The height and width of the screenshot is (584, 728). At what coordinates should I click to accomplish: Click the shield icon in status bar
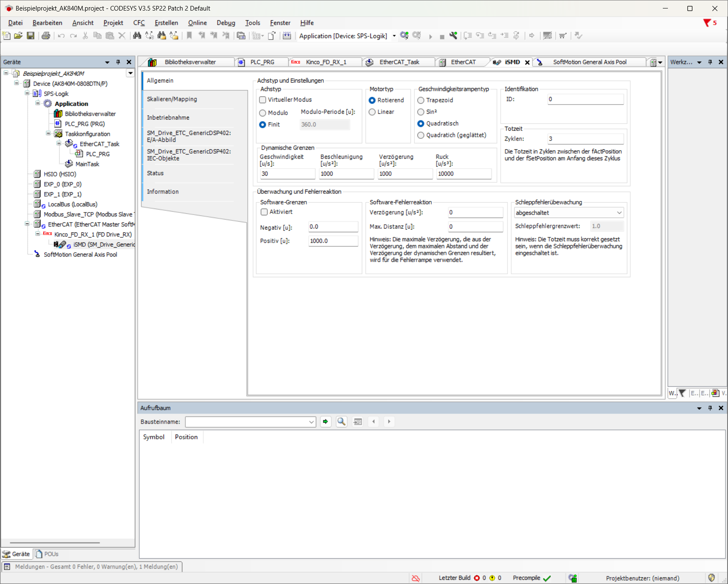(x=711, y=578)
